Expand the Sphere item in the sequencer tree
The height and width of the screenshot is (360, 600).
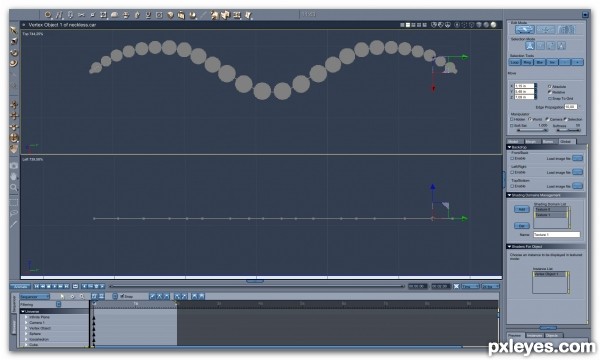[26, 334]
